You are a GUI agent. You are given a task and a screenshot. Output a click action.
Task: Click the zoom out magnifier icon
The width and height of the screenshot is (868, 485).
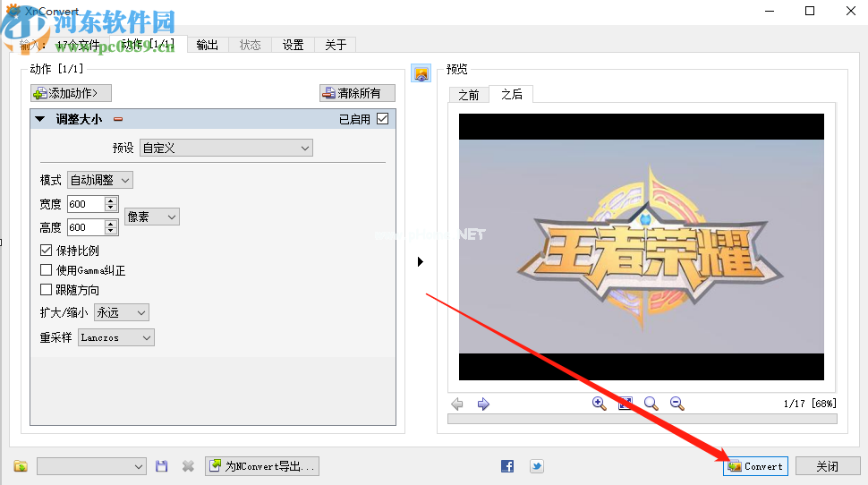(677, 404)
